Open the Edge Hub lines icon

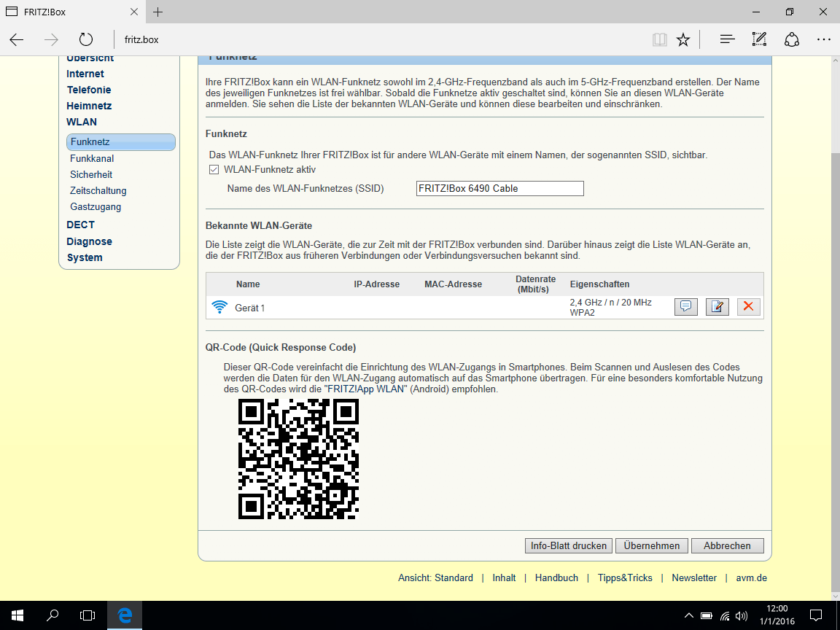pyautogui.click(x=727, y=39)
